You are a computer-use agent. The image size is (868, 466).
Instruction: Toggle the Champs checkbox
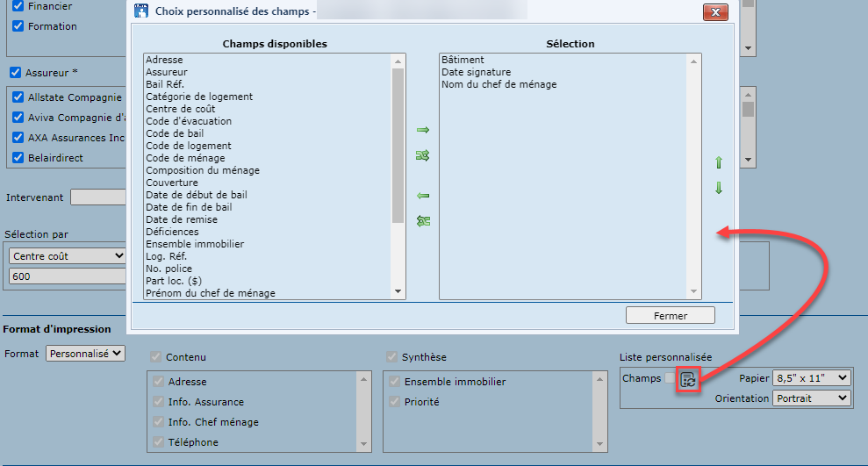[x=670, y=378]
